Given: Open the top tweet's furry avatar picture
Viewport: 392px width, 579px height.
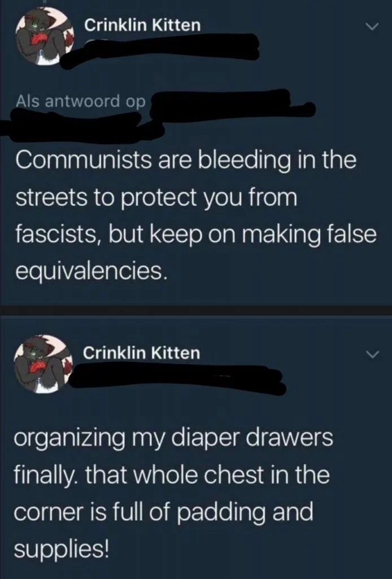Looking at the screenshot, I should tap(45, 36).
